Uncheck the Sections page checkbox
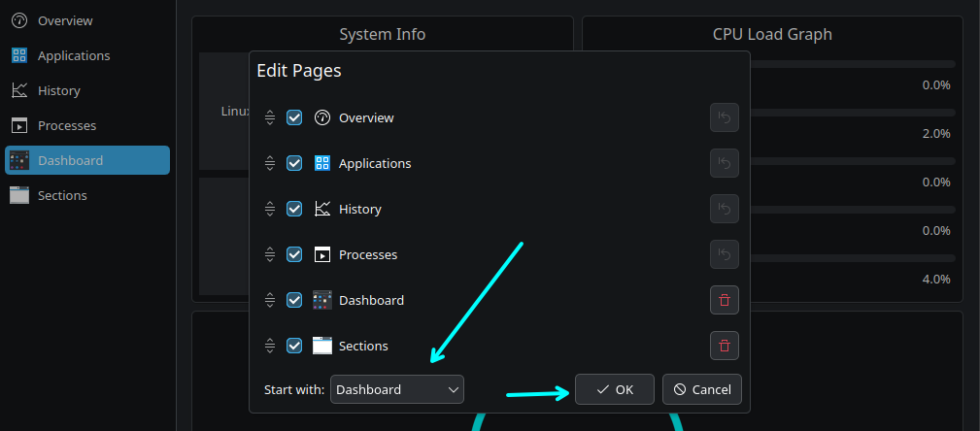Screen dimensions: 980x431 294,346
